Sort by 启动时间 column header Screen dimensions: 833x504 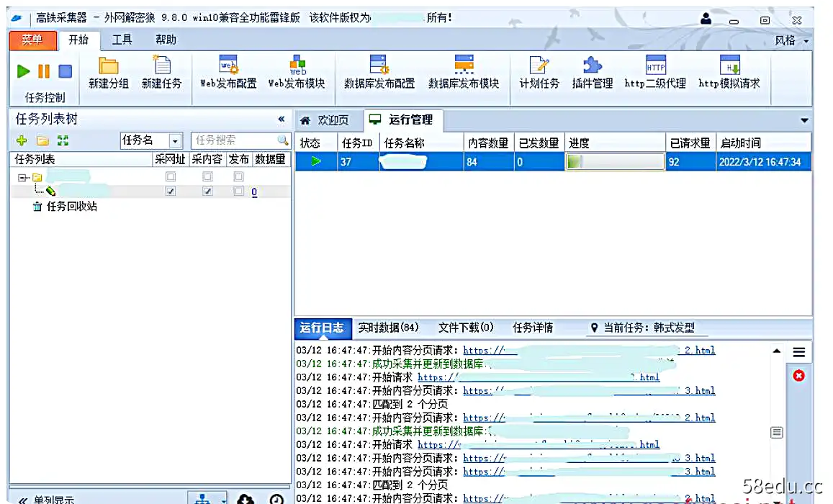point(763,143)
